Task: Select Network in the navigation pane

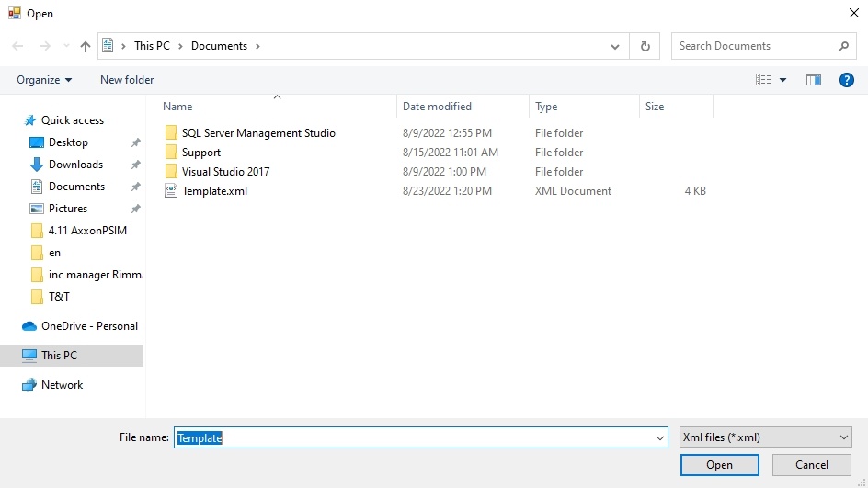Action: (x=62, y=385)
